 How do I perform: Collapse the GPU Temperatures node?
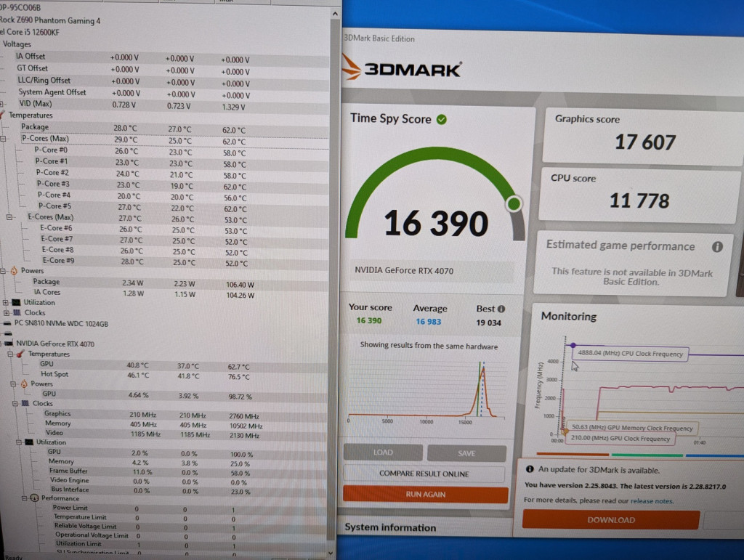10,354
